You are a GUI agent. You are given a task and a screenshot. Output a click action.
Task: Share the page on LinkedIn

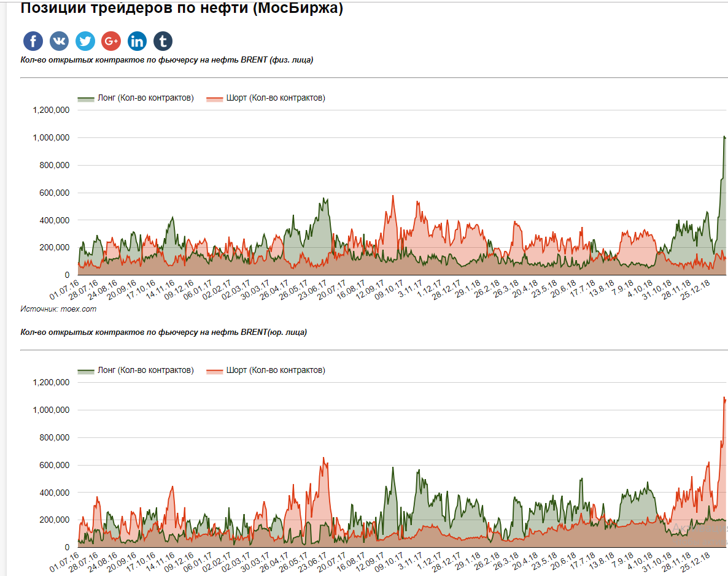tap(137, 41)
